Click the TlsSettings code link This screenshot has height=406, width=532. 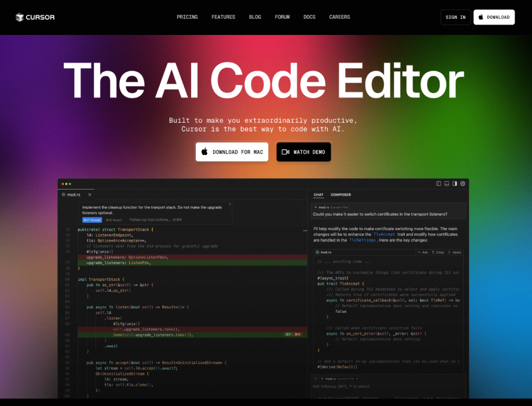362,240
